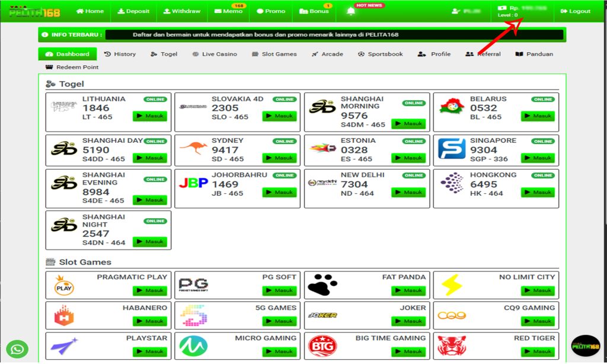607x364 pixels.
Task: Click Masuk for Habanero slots
Action: (150, 321)
